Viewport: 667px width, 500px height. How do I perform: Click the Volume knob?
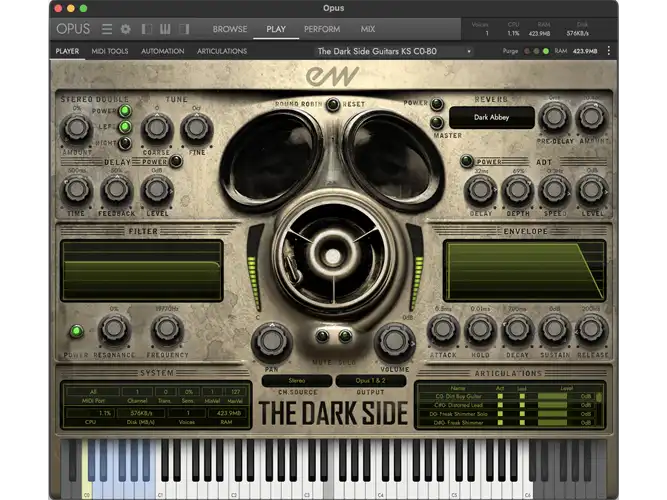[x=394, y=341]
